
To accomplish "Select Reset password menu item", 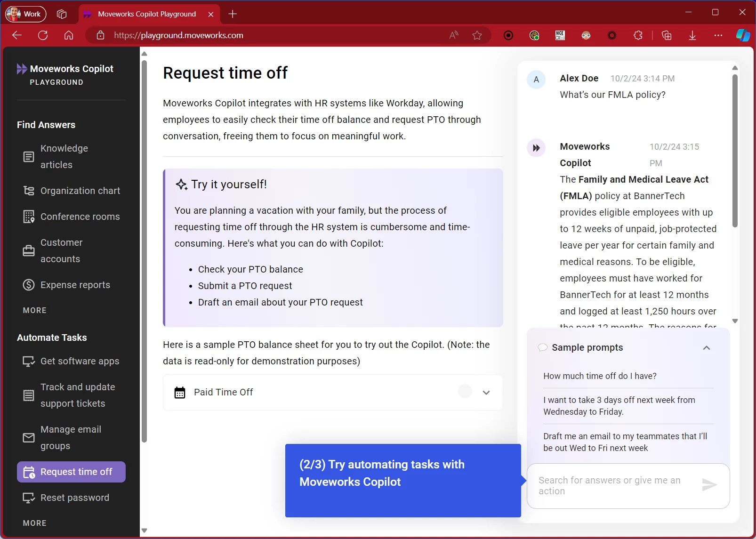I will click(x=71, y=498).
